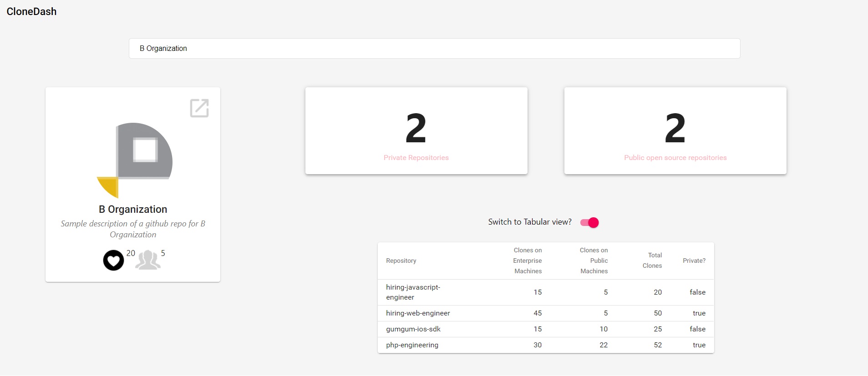Sort by the Repository column header
Image resolution: width=868 pixels, height=376 pixels.
(x=401, y=261)
